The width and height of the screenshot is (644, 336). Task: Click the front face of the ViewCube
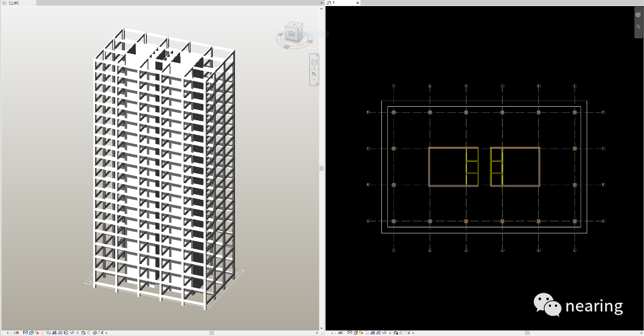click(292, 34)
